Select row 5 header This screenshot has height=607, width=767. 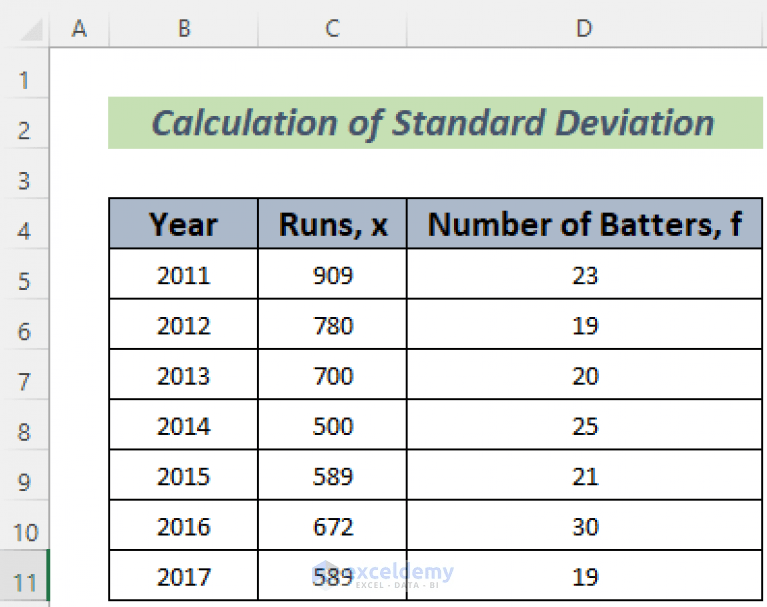(24, 274)
